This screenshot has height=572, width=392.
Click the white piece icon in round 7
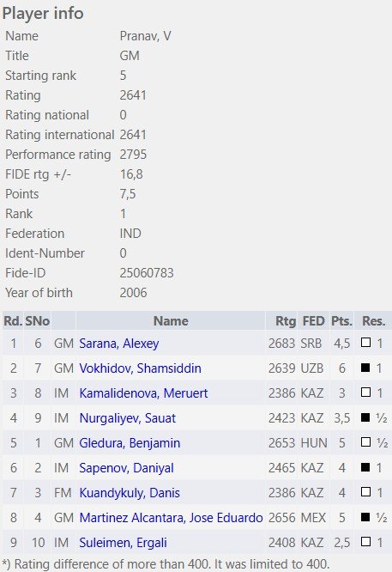pos(365,492)
